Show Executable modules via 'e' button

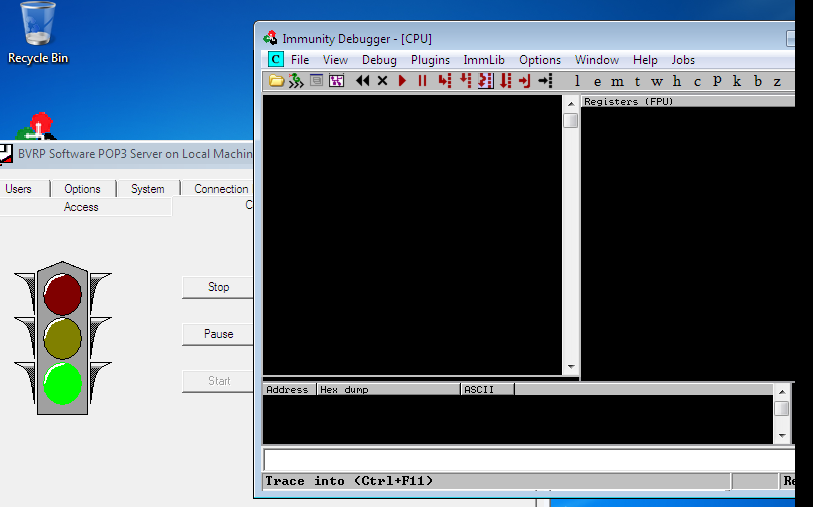597,81
